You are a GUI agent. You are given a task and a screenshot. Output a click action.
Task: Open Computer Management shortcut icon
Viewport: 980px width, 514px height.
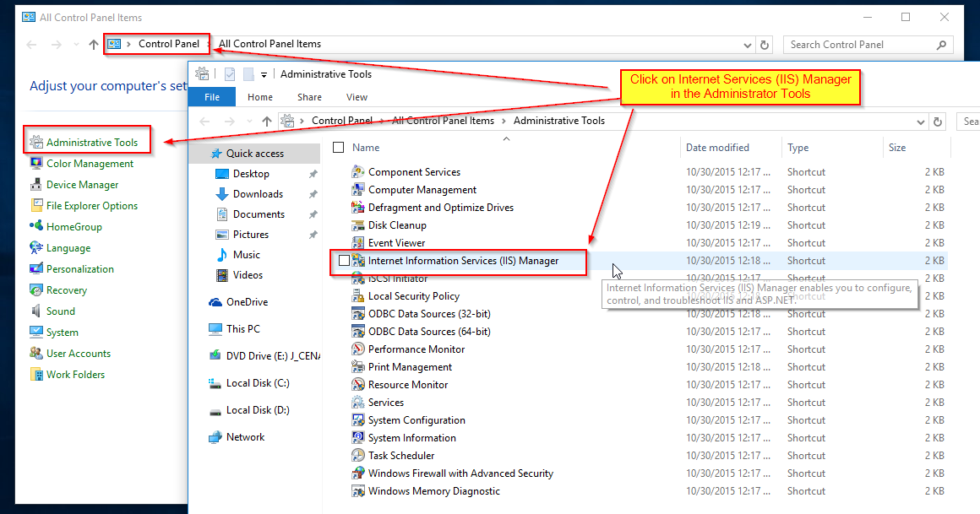357,189
